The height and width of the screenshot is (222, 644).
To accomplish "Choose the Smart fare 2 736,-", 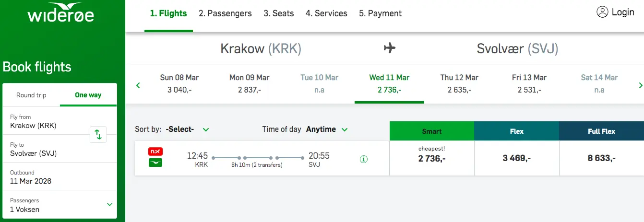I will tap(431, 158).
